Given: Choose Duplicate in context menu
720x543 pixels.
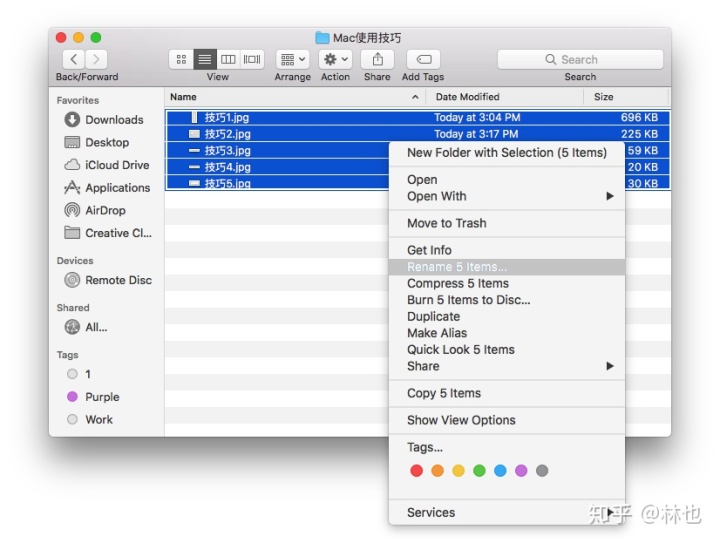Looking at the screenshot, I should tap(507, 316).
